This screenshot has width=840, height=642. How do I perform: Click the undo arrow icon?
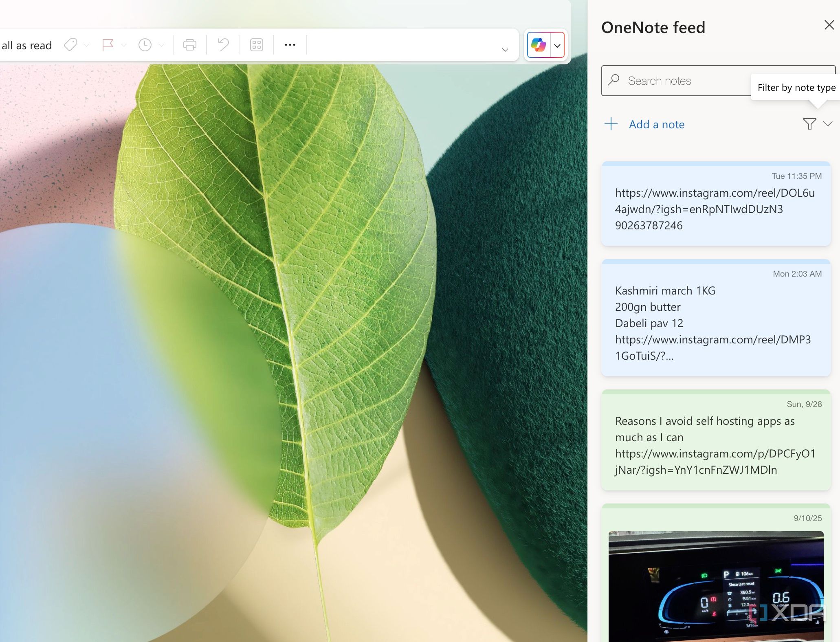[223, 45]
